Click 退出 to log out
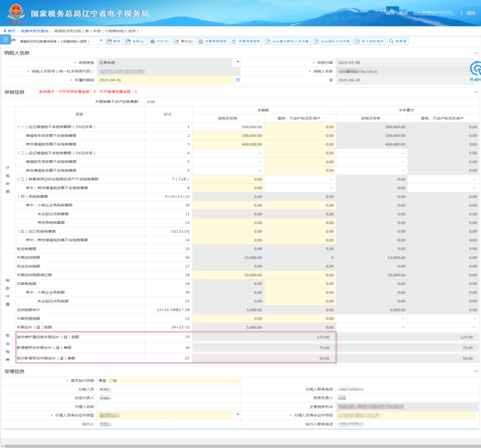The height and width of the screenshot is (448, 481). [471, 13]
